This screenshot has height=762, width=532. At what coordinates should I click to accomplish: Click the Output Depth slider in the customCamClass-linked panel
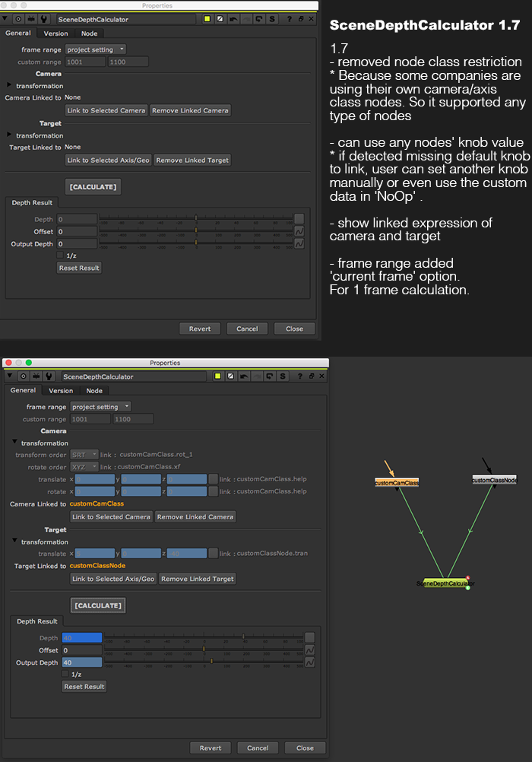204,662
